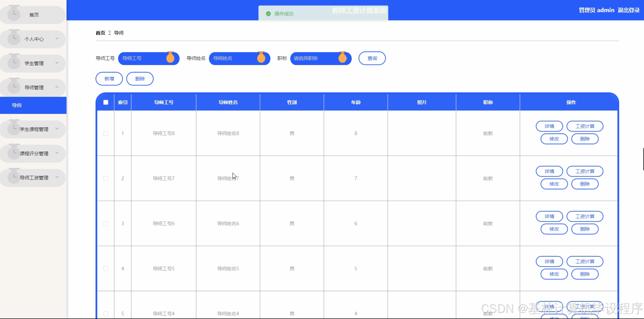This screenshot has height=319, width=644.
Task: Click the success check icon in 操作成功 toast
Action: click(x=268, y=14)
